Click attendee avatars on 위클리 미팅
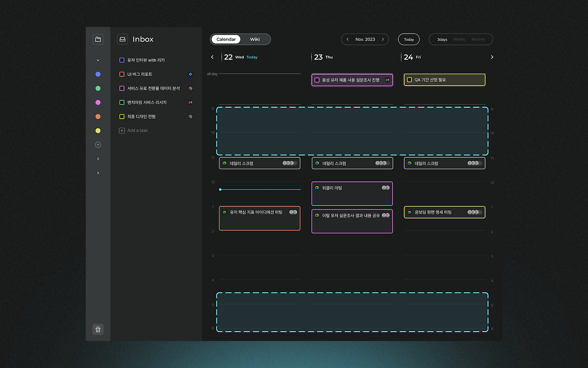This screenshot has height=368, width=588. (385, 188)
